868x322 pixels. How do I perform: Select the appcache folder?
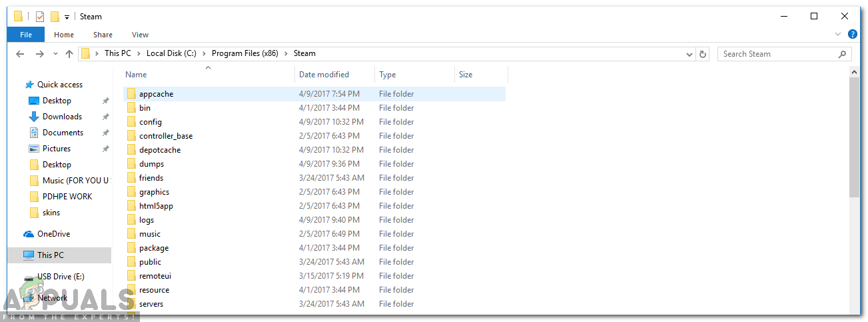pyautogui.click(x=156, y=94)
